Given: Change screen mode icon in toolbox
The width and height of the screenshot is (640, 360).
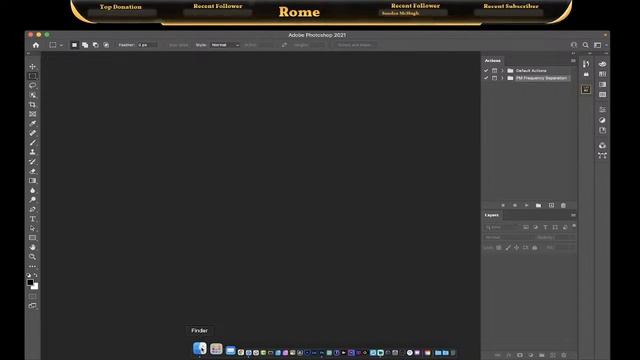Looking at the screenshot, I should [33, 306].
